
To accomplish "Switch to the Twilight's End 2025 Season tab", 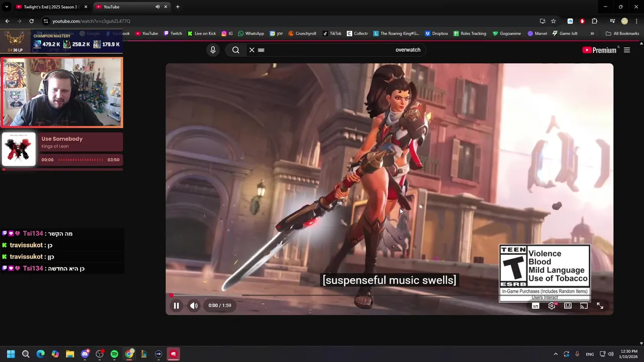I will click(x=52, y=7).
